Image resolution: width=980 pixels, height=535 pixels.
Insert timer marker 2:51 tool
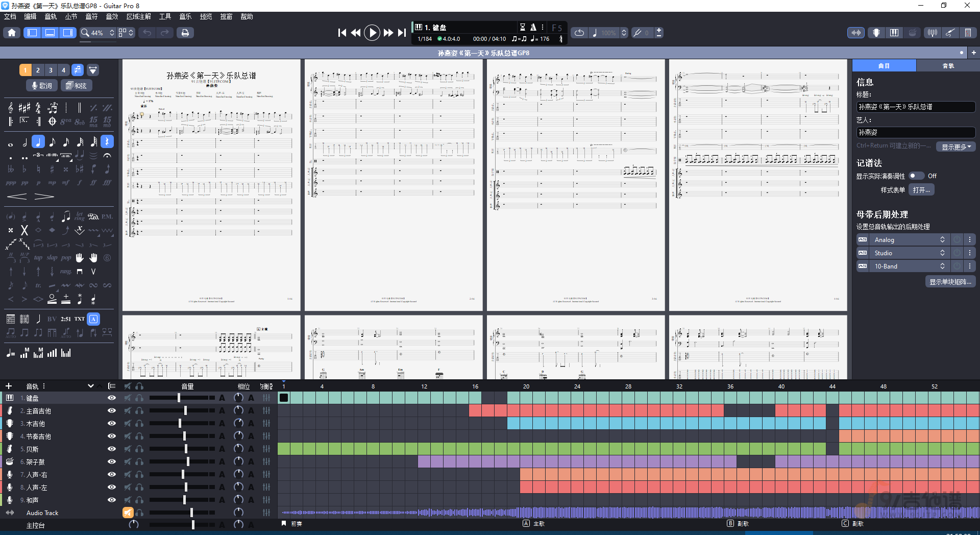point(66,319)
